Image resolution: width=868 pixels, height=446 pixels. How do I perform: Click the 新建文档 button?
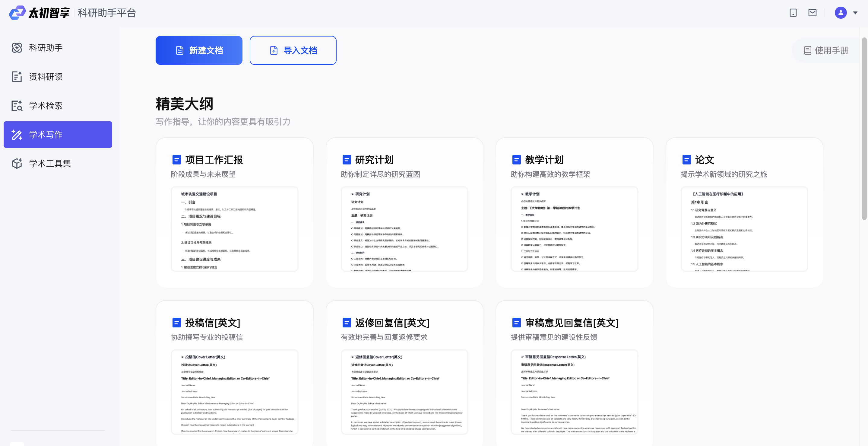click(199, 51)
